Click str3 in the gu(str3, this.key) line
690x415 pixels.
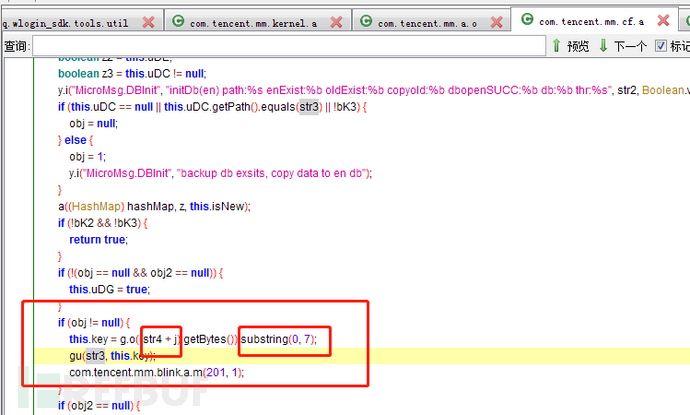click(95, 356)
